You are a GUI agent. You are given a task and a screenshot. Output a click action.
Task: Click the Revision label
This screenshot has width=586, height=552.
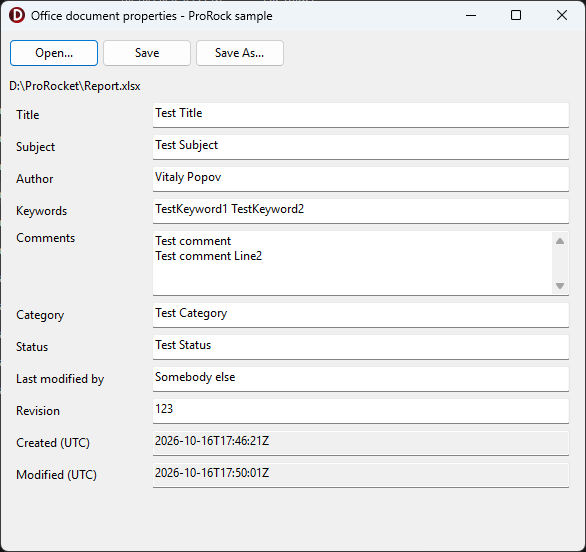pos(38,411)
